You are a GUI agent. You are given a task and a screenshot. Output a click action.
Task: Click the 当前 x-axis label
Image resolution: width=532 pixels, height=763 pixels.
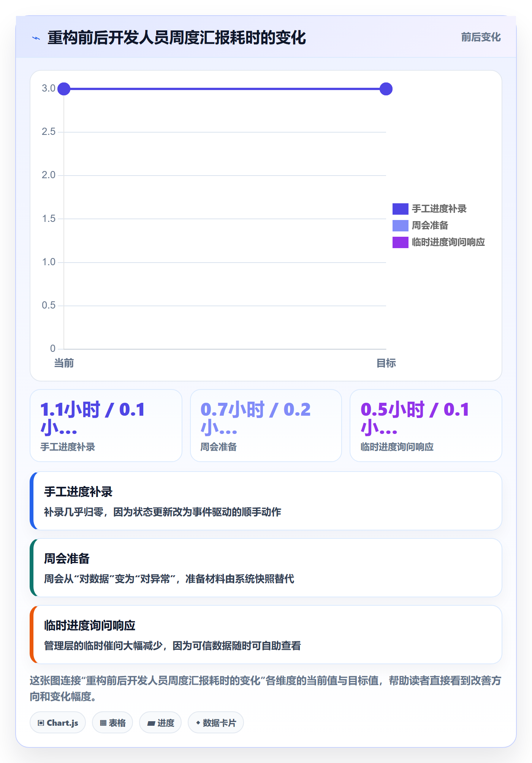tap(64, 363)
